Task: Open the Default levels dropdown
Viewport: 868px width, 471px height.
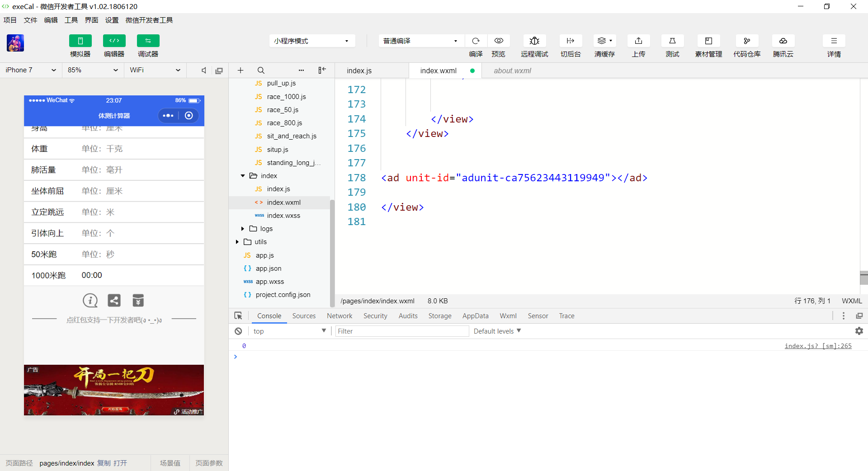Action: [x=497, y=331]
